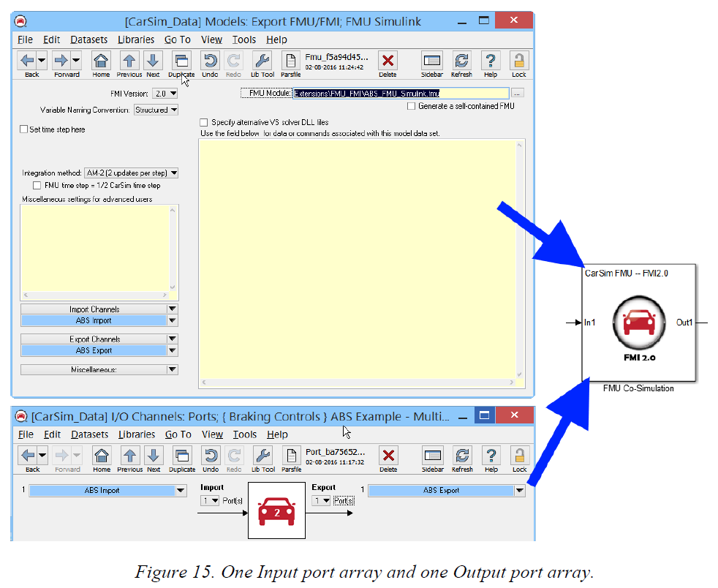
Task: Toggle Lock in Export FMU window
Action: click(519, 61)
